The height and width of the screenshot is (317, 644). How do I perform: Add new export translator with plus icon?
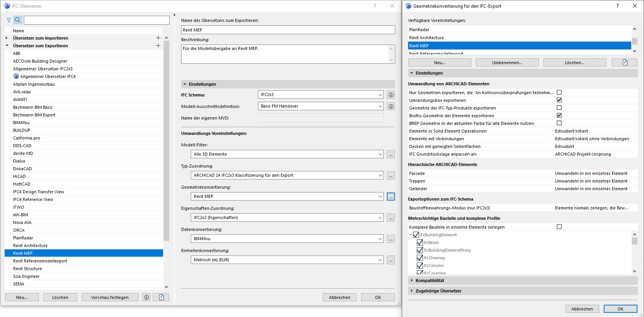click(x=158, y=46)
